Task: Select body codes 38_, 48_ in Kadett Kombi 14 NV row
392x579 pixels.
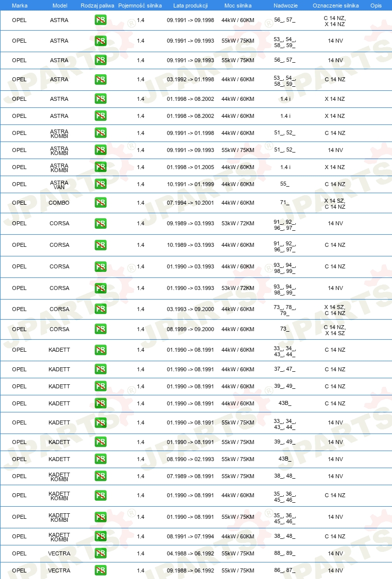Action: point(285,476)
